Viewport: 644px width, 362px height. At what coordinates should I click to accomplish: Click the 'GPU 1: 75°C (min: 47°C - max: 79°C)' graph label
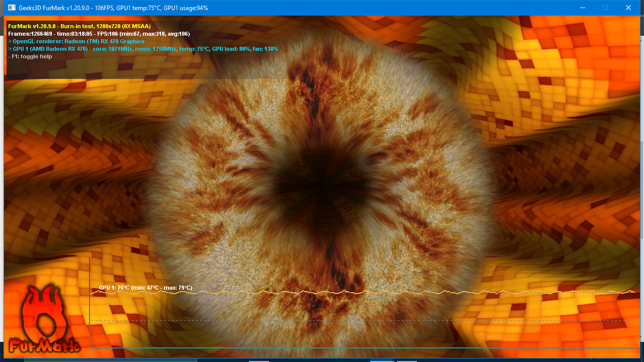(x=145, y=288)
